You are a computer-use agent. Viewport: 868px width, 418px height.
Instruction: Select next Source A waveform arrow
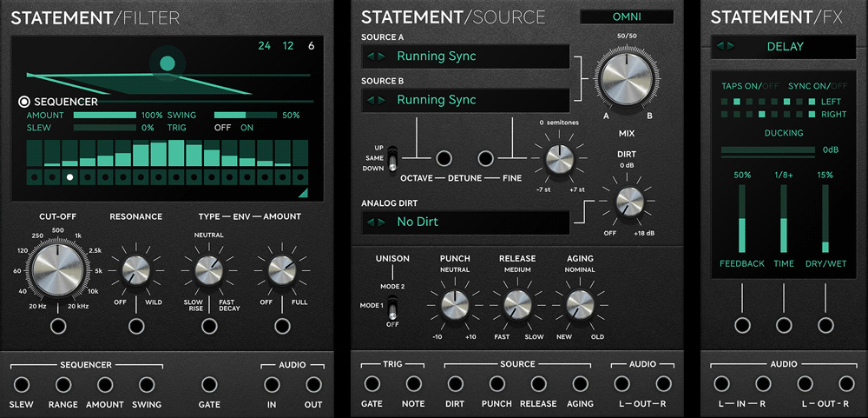380,56
